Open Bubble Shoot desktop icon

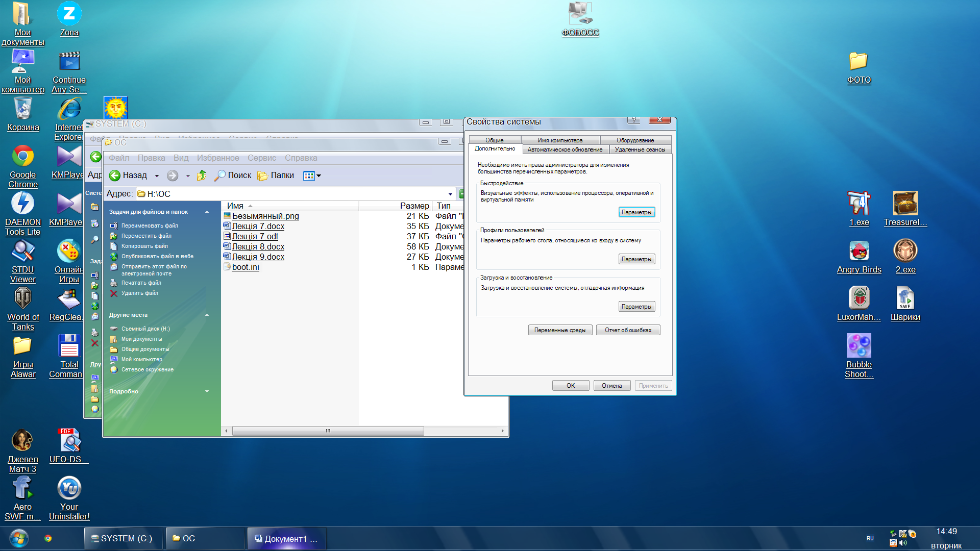(859, 356)
